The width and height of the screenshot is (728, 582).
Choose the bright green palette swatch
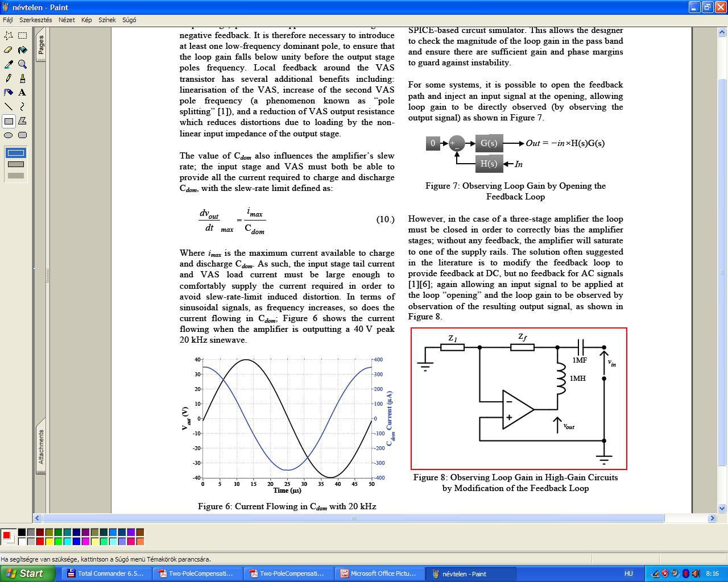point(58,542)
